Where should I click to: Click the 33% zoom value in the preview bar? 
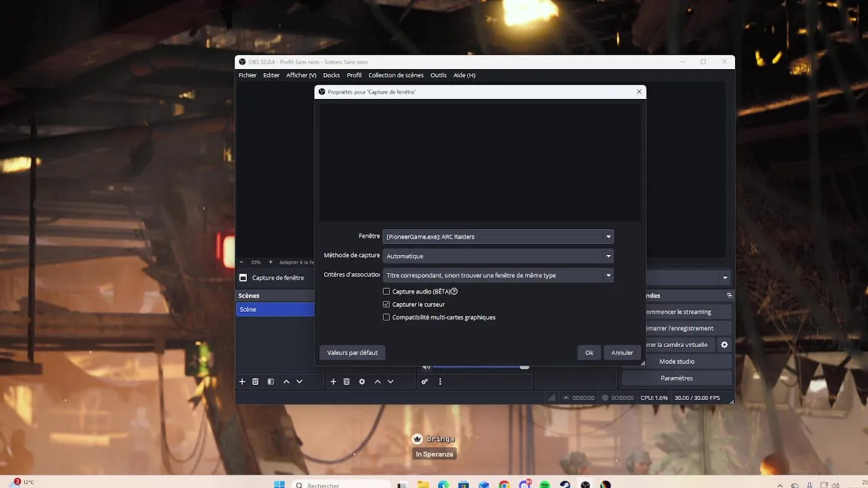(256, 262)
